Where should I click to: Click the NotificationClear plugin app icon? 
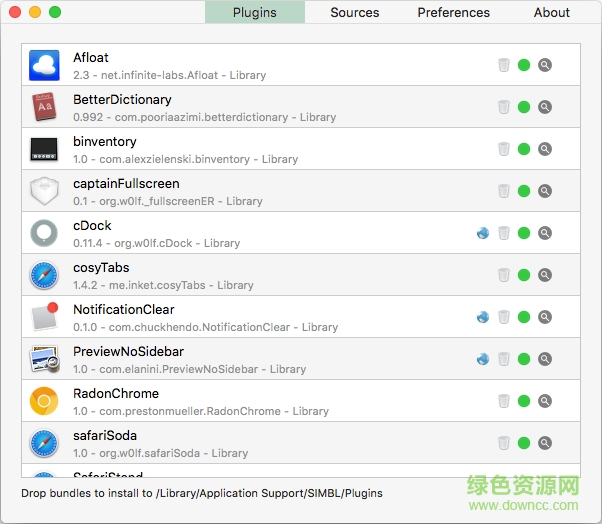point(45,317)
